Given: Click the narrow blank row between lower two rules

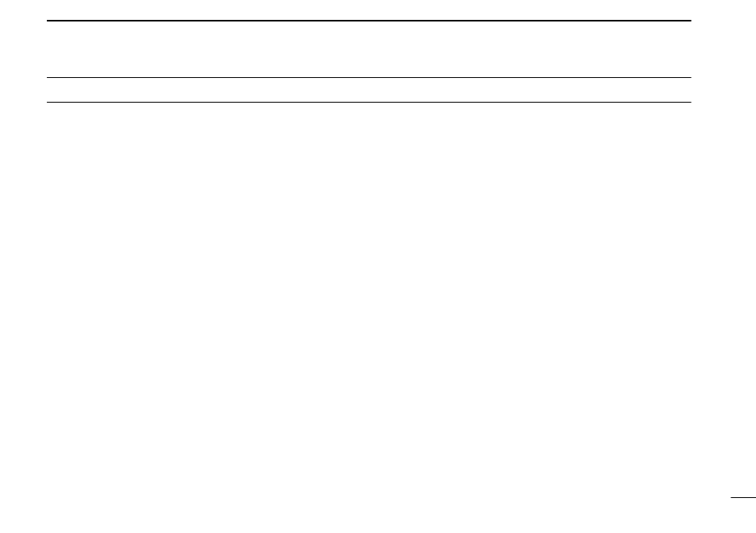Looking at the screenshot, I should click(x=368, y=90).
